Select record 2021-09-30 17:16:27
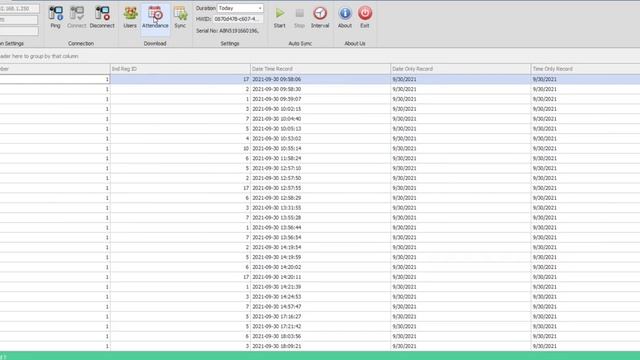This screenshot has width=640, height=360. click(320, 317)
